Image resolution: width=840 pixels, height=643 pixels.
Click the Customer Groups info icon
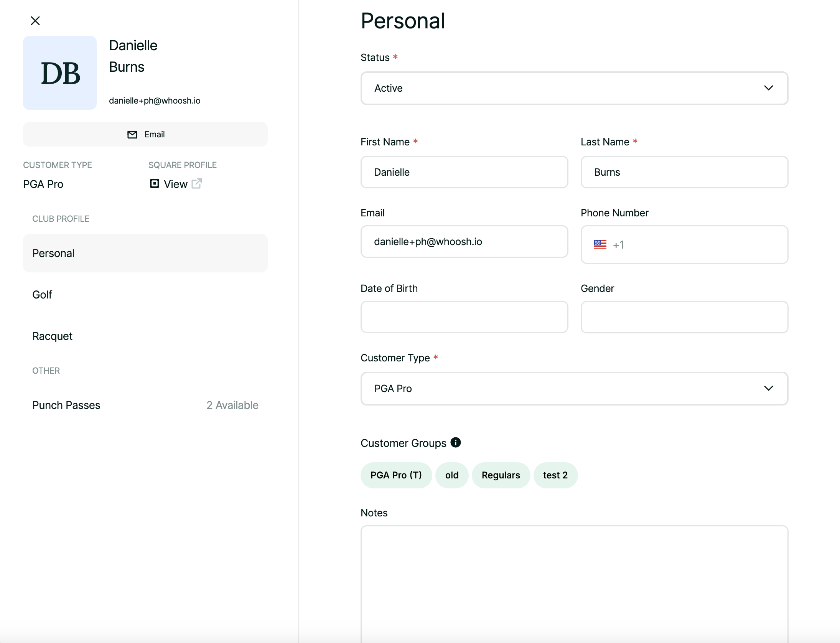pos(456,442)
